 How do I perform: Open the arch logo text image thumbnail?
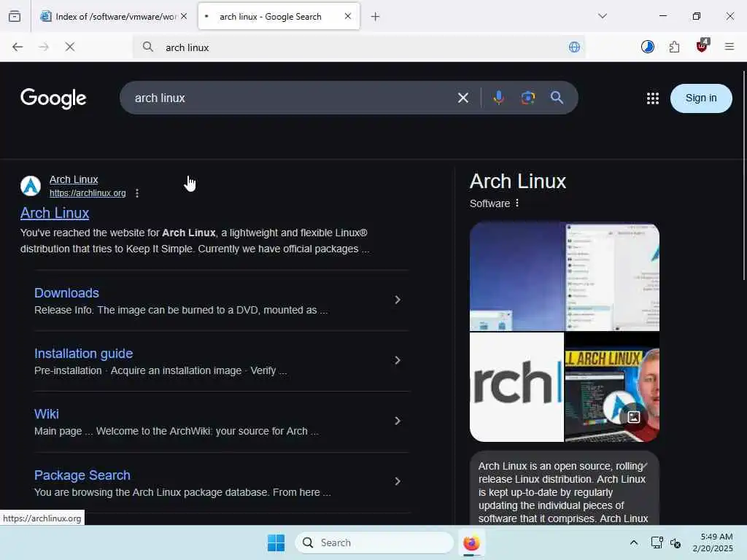[517, 386]
